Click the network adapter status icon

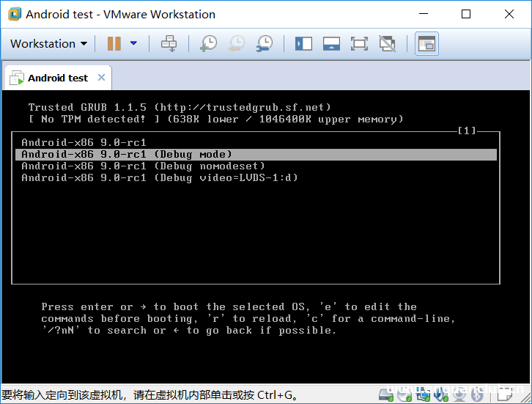coord(423,394)
